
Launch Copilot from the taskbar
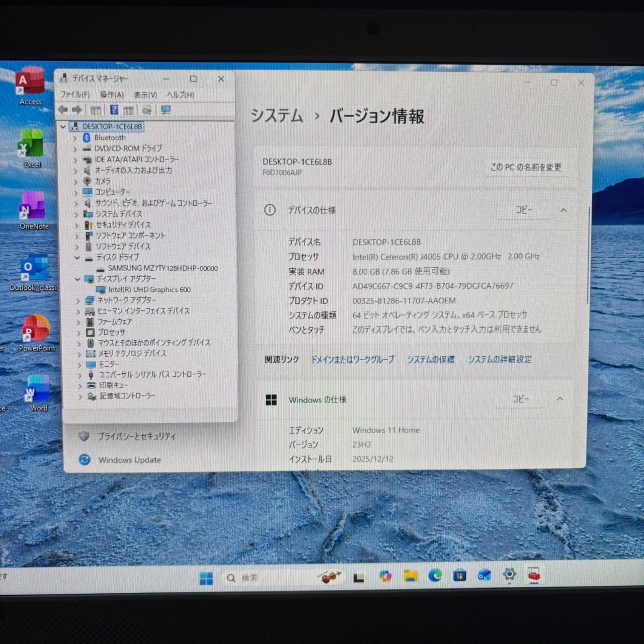coord(385,577)
